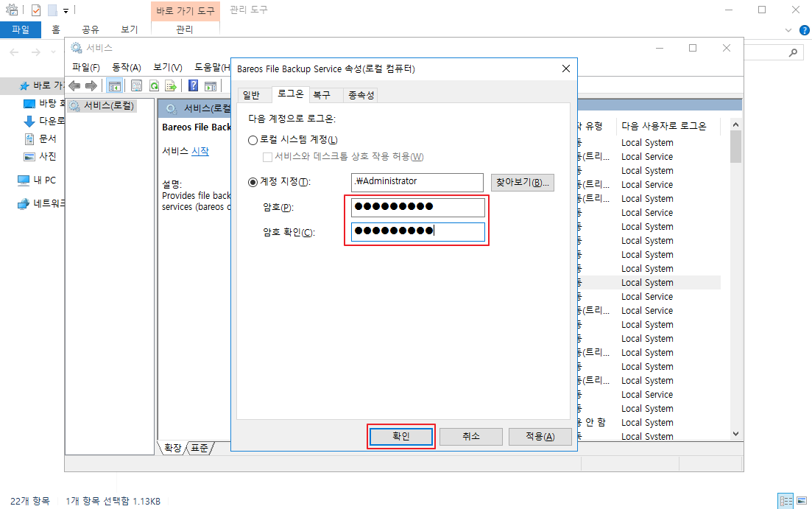This screenshot has width=812, height=509.
Task: Click Export List icon in Services toolbar
Action: 171,85
